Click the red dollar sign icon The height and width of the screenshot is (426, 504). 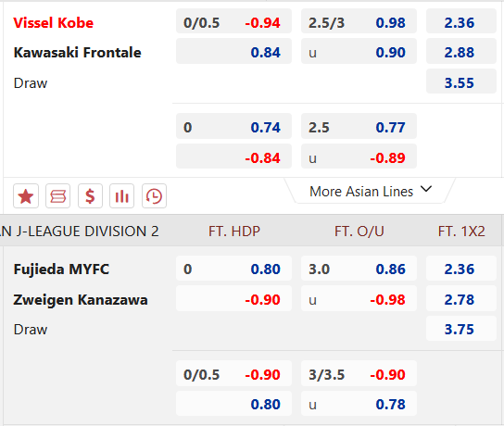coord(90,196)
